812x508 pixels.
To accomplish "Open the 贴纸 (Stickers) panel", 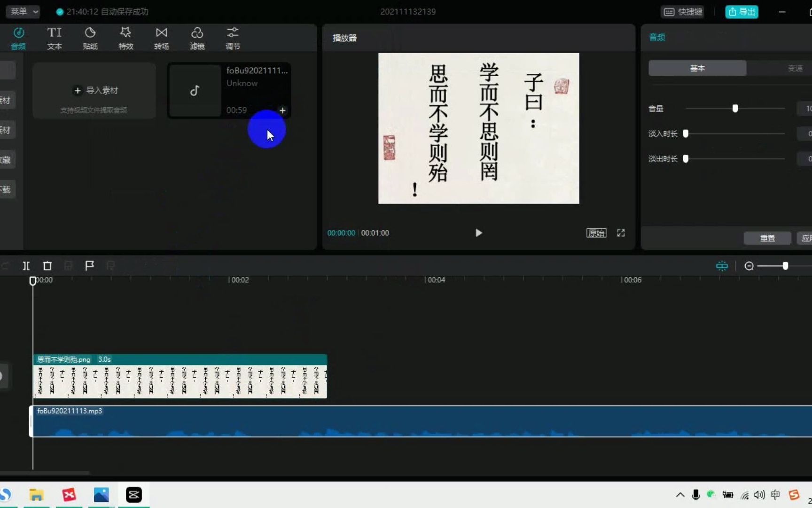I will click(90, 38).
